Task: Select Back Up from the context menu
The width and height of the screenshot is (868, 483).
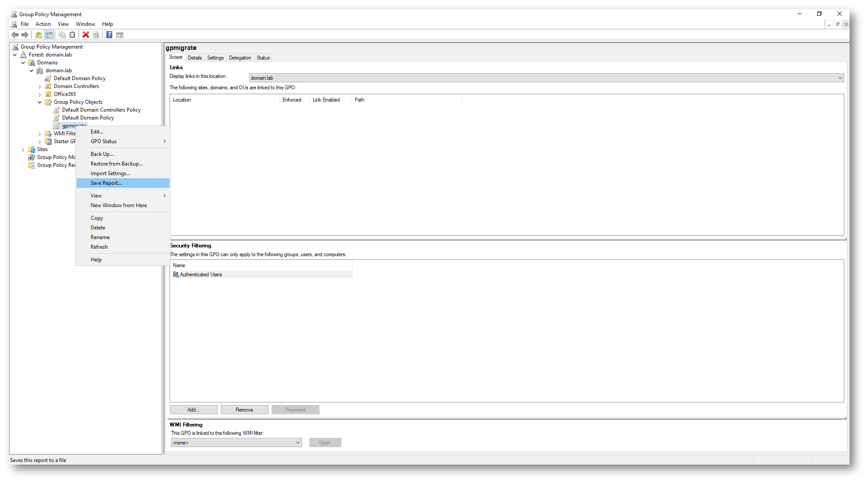Action: click(102, 154)
